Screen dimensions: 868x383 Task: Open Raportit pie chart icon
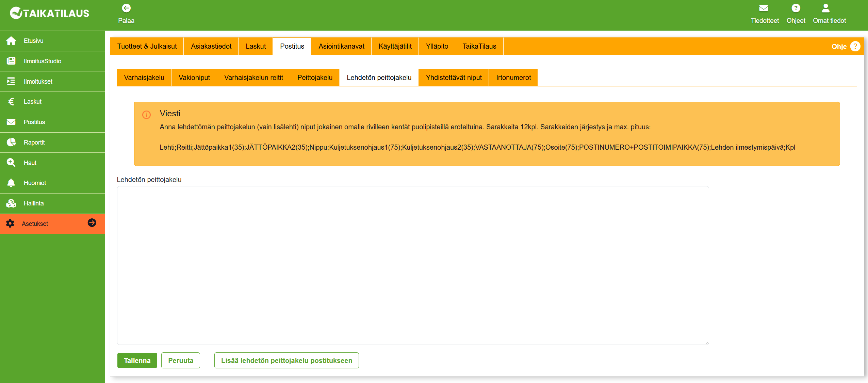(11, 142)
